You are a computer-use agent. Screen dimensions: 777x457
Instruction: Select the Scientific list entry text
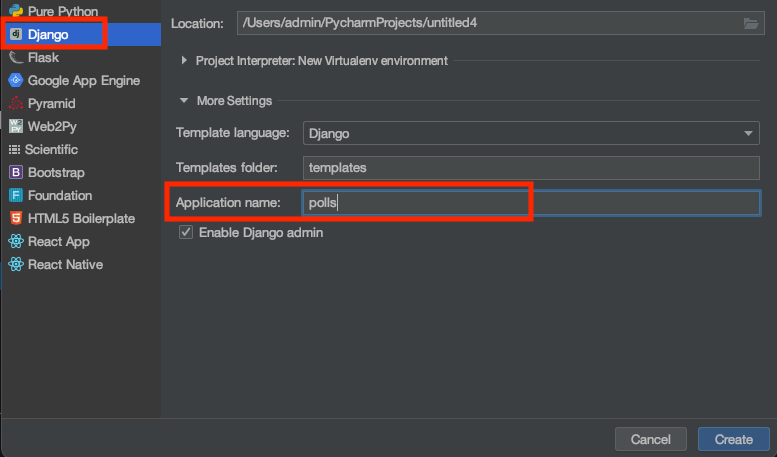click(51, 149)
